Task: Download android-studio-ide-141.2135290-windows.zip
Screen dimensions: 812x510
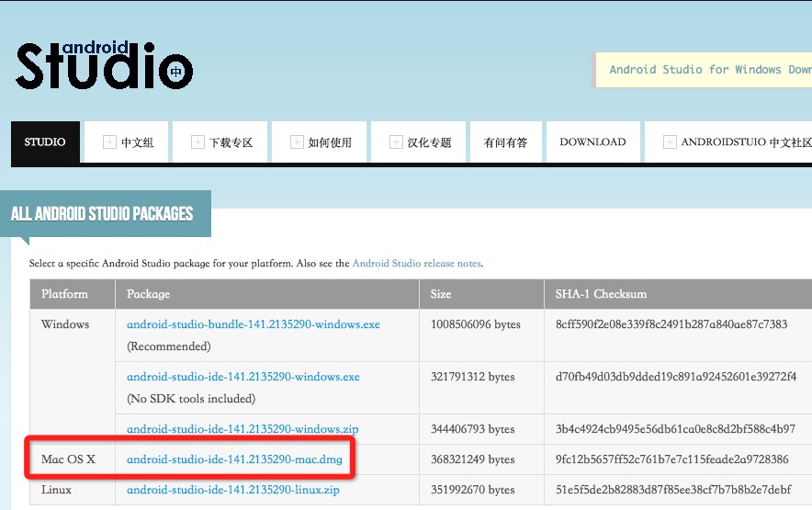Action: (x=242, y=429)
